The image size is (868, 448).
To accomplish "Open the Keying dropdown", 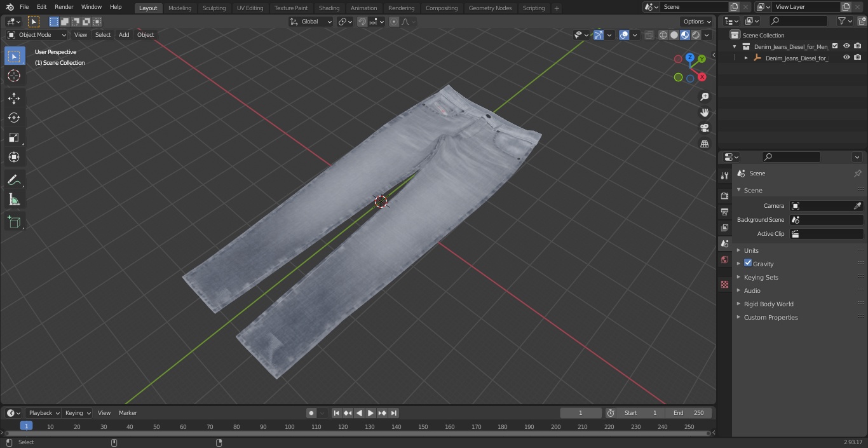I will click(78, 413).
